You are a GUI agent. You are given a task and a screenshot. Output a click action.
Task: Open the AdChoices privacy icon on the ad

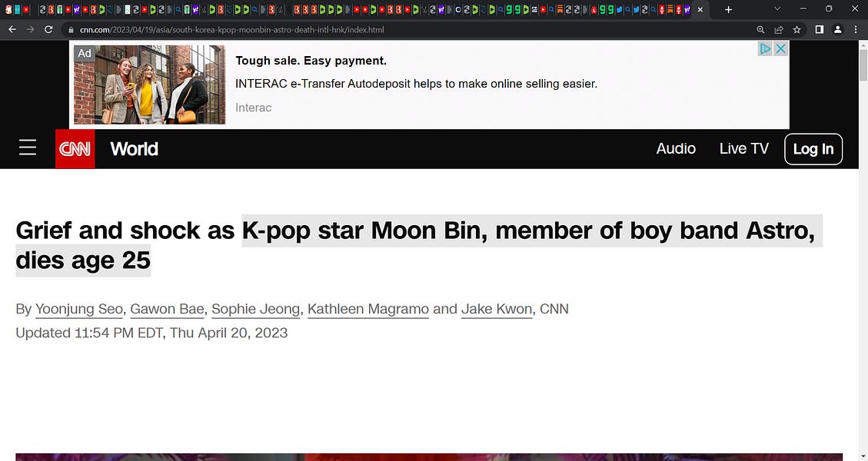764,48
